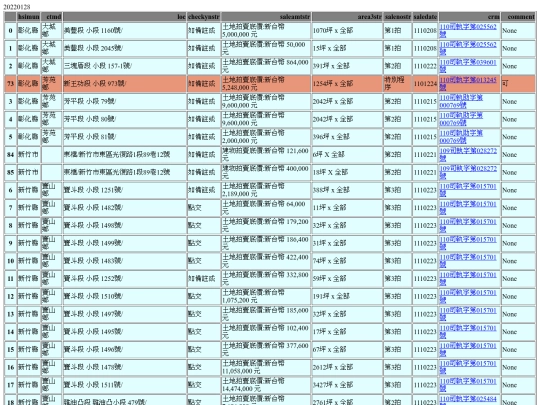
Task: Select the location cell ending '973號'
Action: [x=125, y=84]
